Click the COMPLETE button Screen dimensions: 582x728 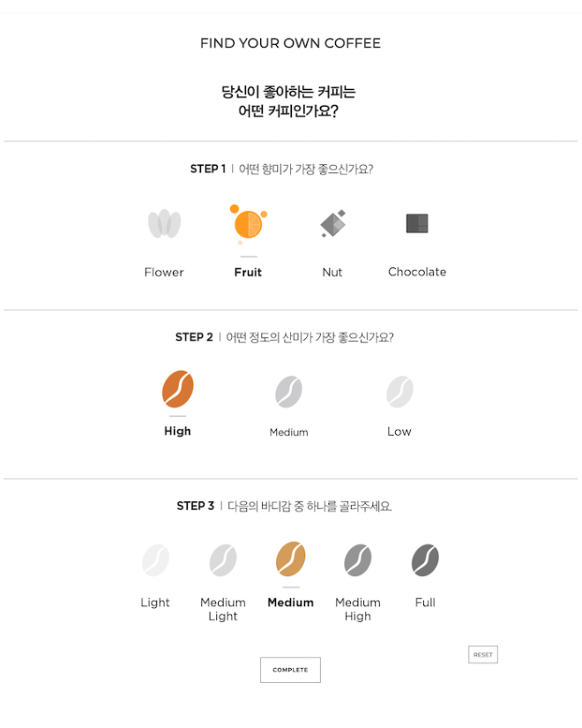[x=290, y=670]
